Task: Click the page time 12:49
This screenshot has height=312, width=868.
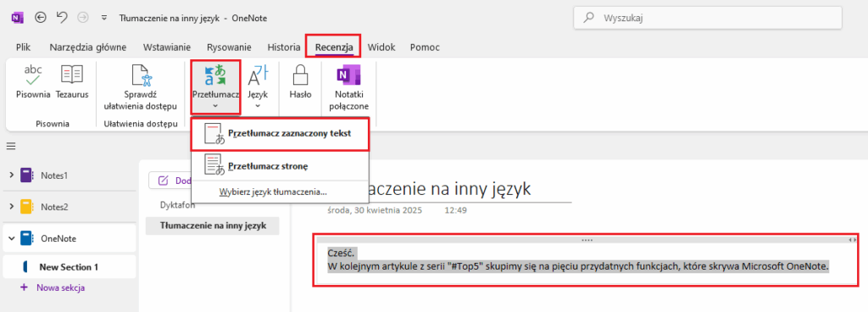Action: [454, 210]
